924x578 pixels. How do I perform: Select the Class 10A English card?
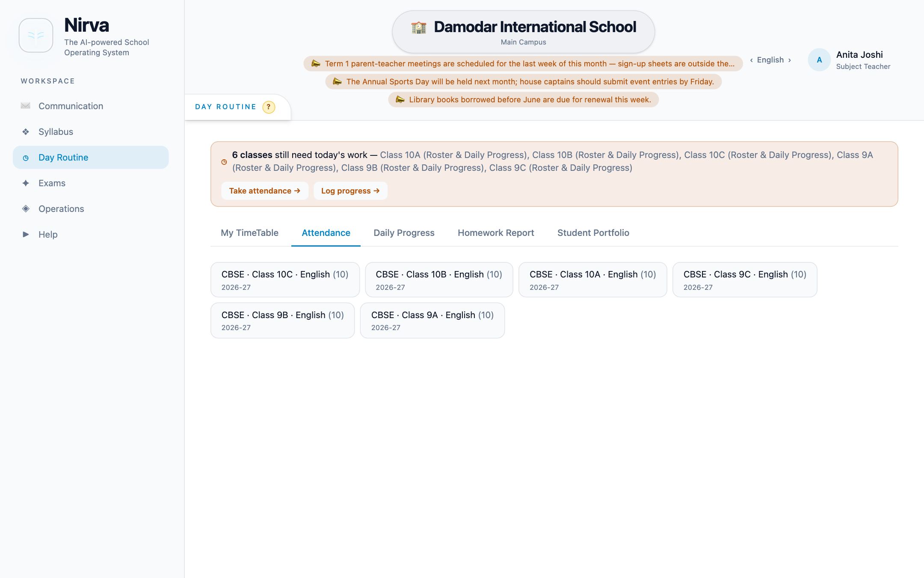coord(592,280)
